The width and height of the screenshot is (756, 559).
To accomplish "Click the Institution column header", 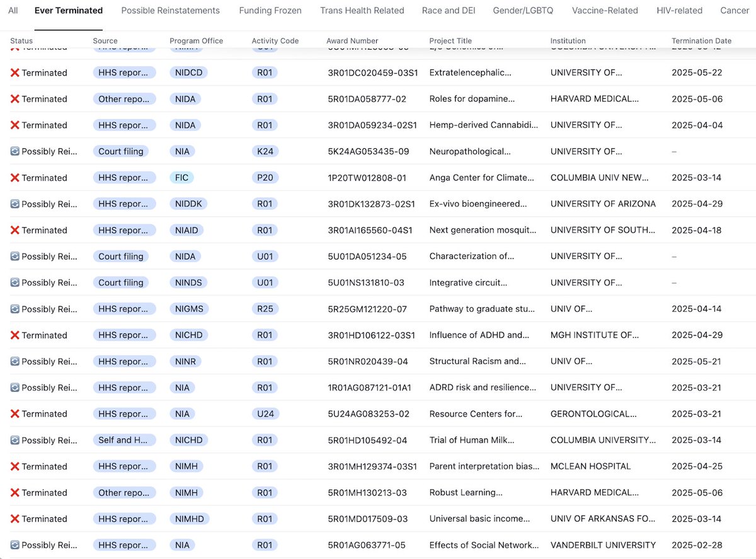I will (x=568, y=41).
